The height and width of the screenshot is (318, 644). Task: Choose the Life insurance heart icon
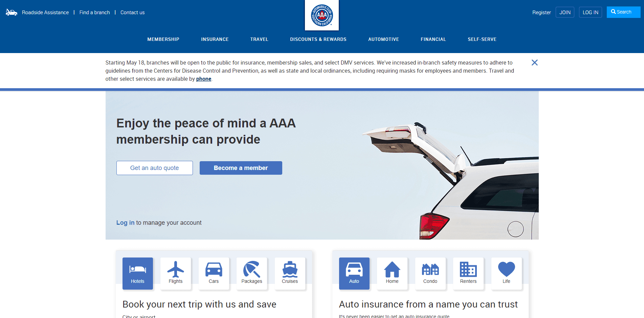507,273
